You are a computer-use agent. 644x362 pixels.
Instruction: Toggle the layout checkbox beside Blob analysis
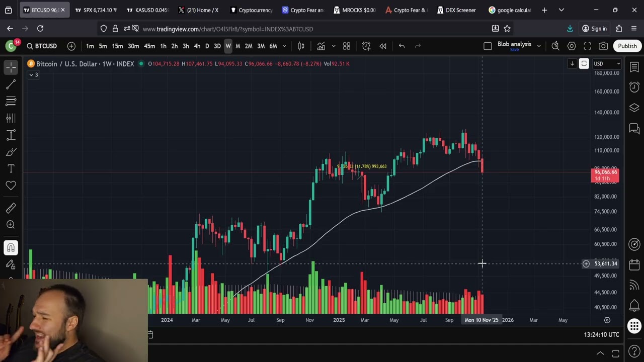coord(488,46)
